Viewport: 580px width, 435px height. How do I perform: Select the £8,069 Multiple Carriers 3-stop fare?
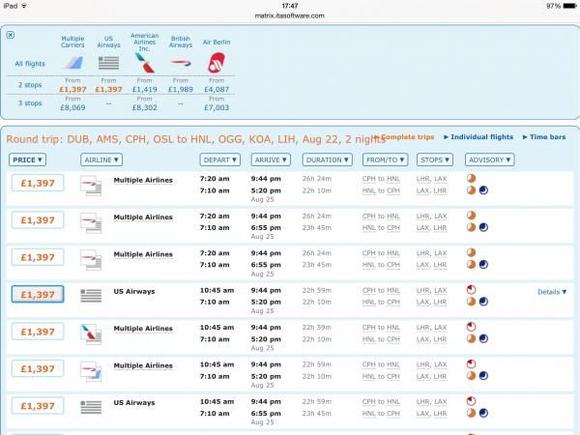click(x=73, y=108)
